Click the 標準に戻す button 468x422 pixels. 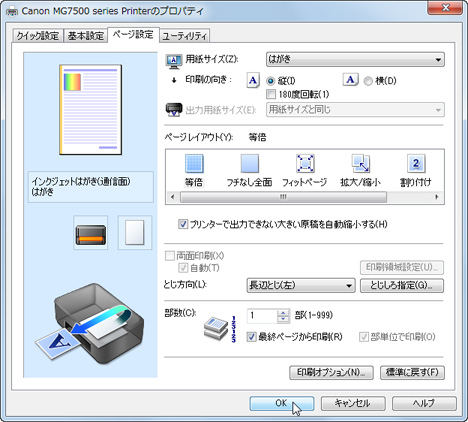click(412, 372)
